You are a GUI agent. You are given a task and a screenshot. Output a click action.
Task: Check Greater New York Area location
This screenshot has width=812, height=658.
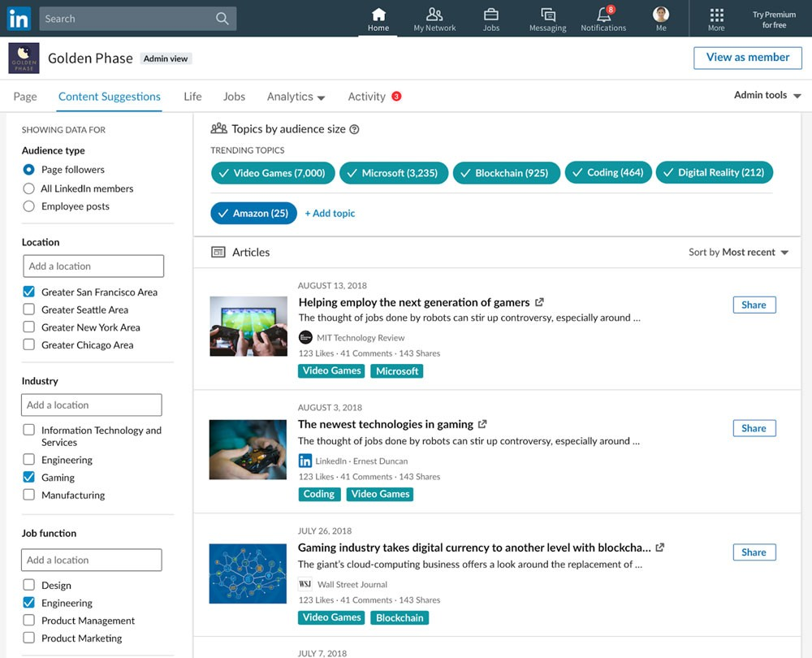(x=29, y=327)
